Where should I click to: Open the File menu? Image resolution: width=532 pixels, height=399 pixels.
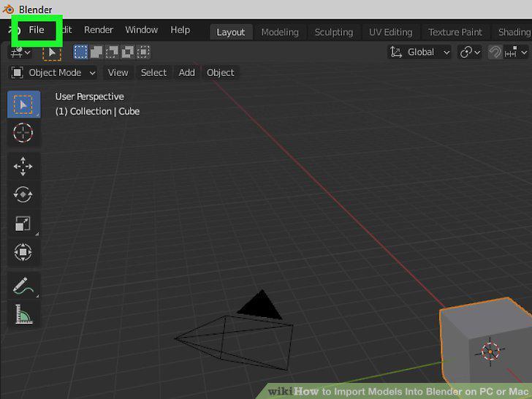click(37, 30)
